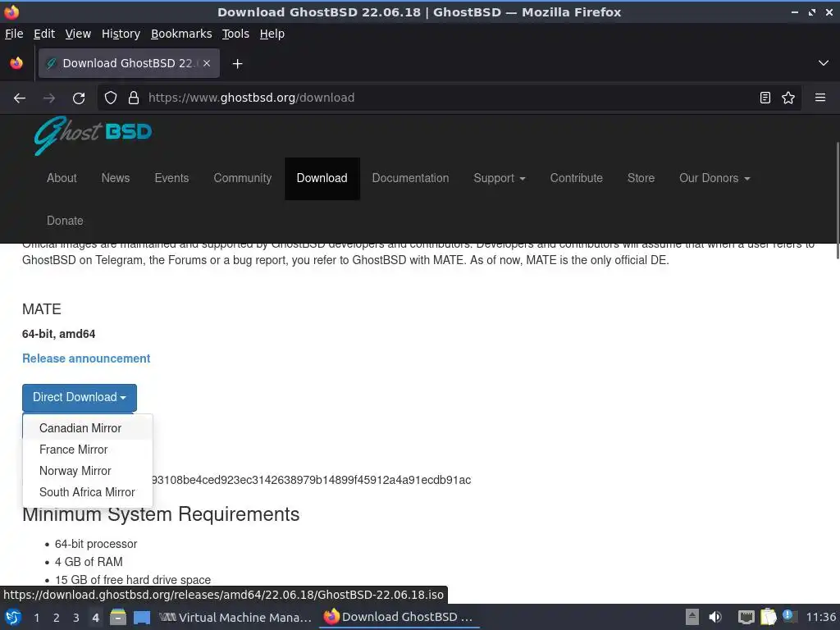The width and height of the screenshot is (840, 630).
Task: Open the News section
Action: pyautogui.click(x=116, y=178)
